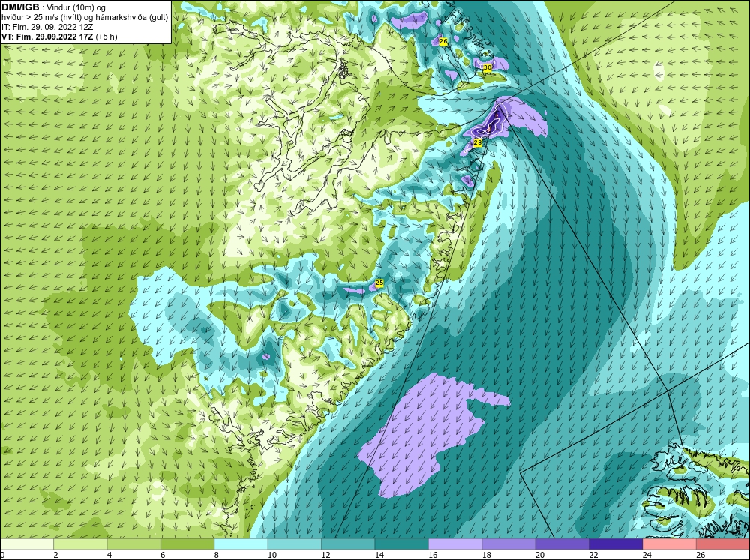Click scale label 12 on the legend
This screenshot has width=750, height=560.
pos(325,556)
